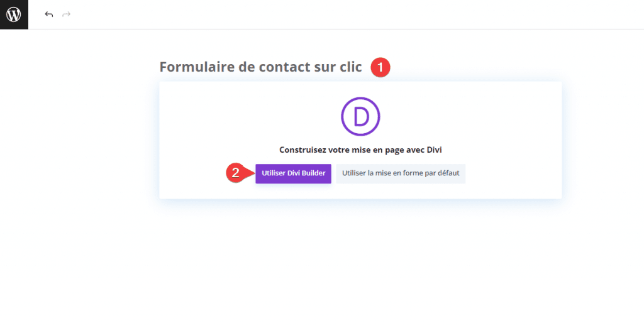
Task: Click the redo arrow icon
Action: coord(66,14)
